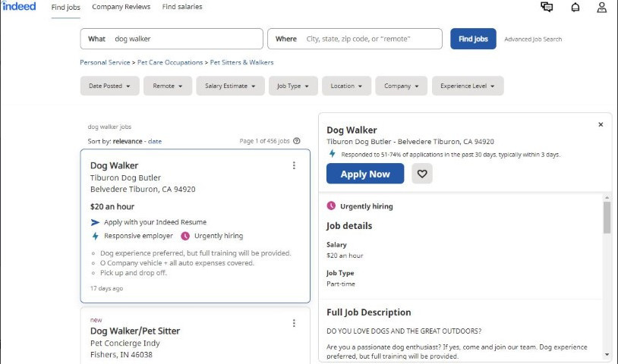Click Full Job Description heading
The height and width of the screenshot is (364, 618).
coord(368,312)
